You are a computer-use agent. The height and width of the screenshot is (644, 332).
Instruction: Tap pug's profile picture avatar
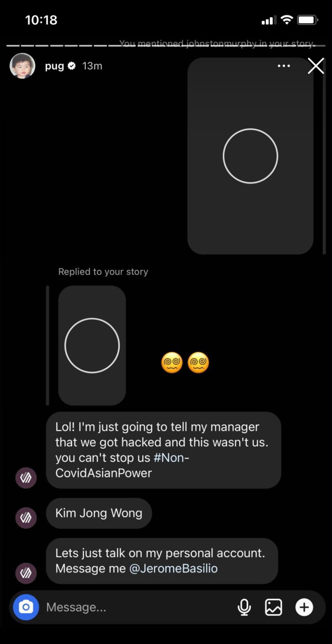(22, 66)
